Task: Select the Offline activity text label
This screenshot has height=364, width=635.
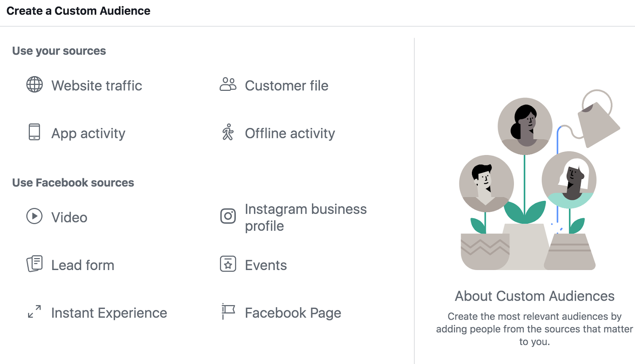Action: [x=290, y=134]
